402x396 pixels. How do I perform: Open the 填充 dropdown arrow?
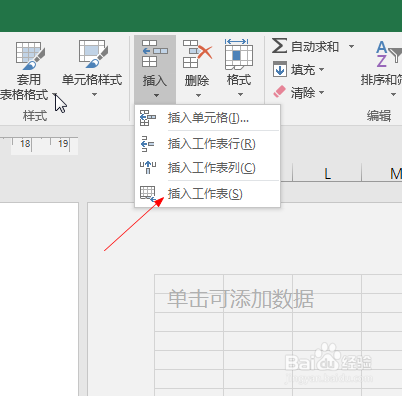(x=321, y=69)
